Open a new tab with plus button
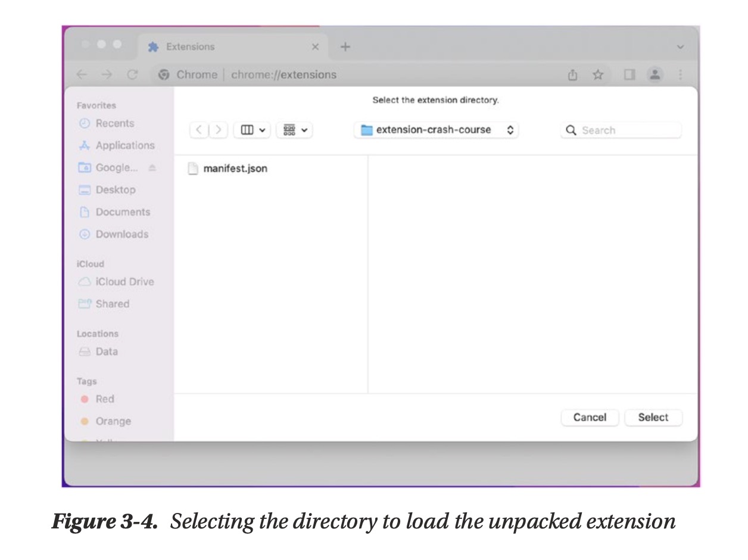The width and height of the screenshot is (748, 560). coord(345,46)
